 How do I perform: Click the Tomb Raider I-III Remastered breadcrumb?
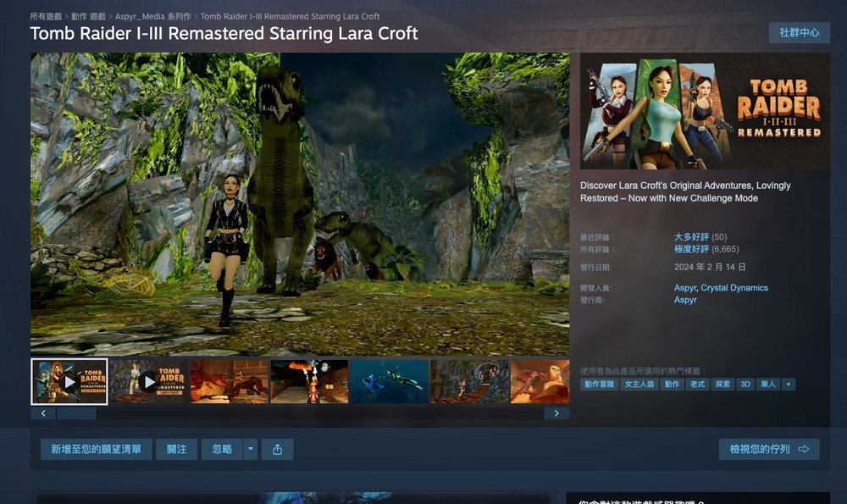(290, 16)
